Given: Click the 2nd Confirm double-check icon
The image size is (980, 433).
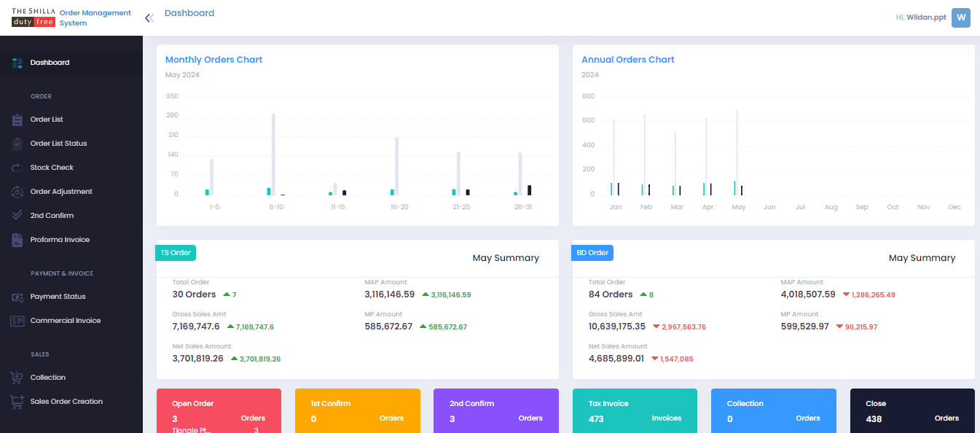Looking at the screenshot, I should coord(17,216).
